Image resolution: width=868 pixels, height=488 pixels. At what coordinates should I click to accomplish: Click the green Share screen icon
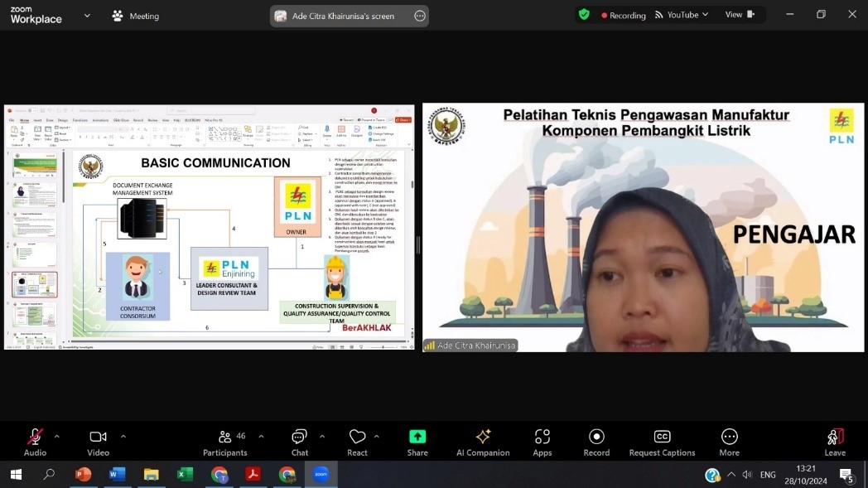point(417,437)
